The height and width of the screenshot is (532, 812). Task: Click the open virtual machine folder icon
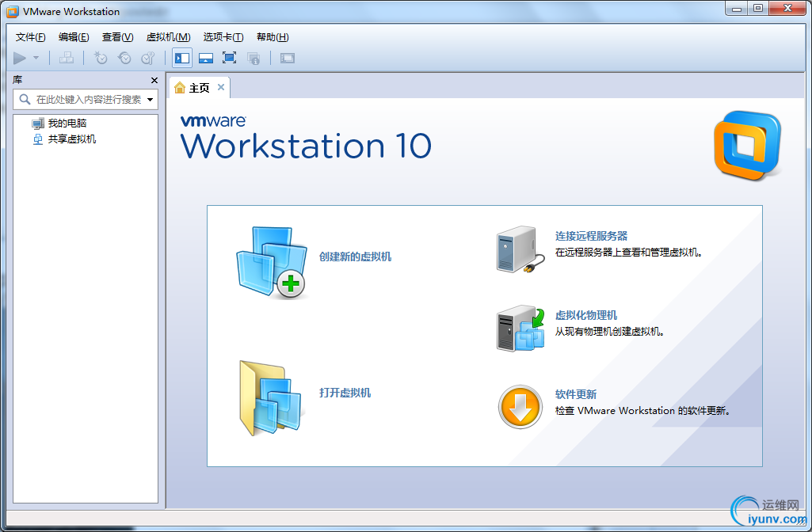270,398
